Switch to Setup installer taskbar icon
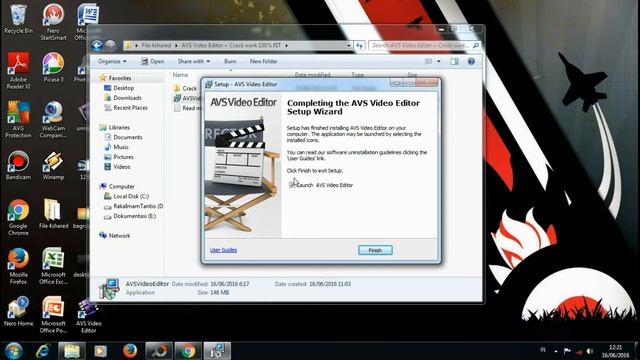The image size is (640, 360). tap(217, 351)
